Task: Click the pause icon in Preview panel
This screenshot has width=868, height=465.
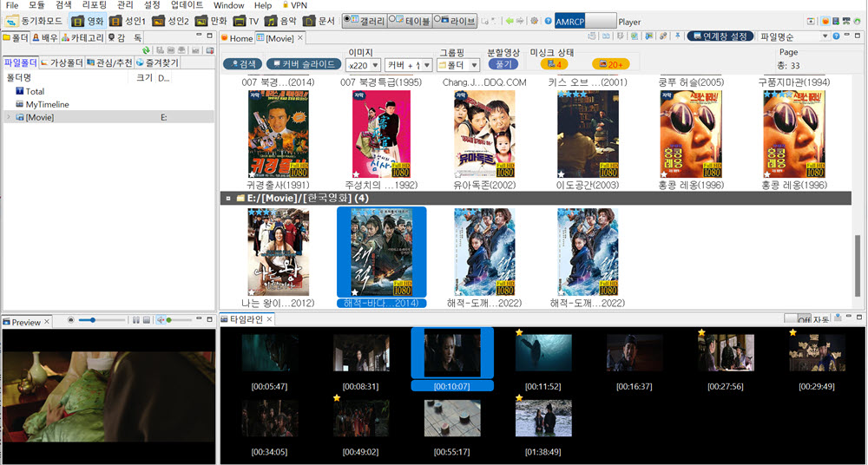Action: pyautogui.click(x=135, y=320)
